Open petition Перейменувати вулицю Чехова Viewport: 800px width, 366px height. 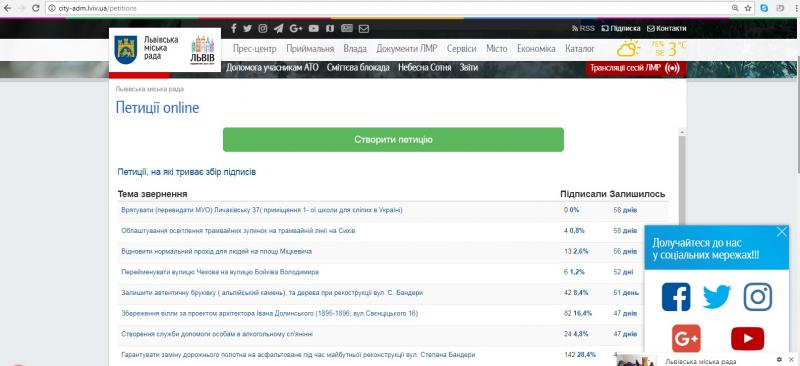pyautogui.click(x=220, y=272)
